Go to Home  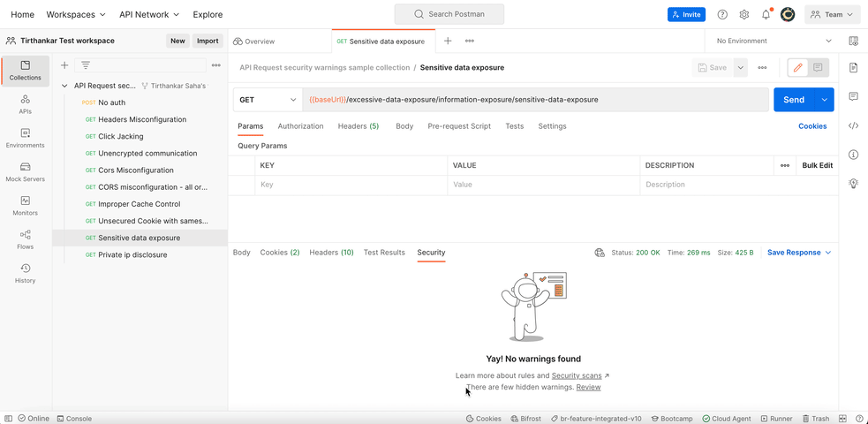pos(22,14)
